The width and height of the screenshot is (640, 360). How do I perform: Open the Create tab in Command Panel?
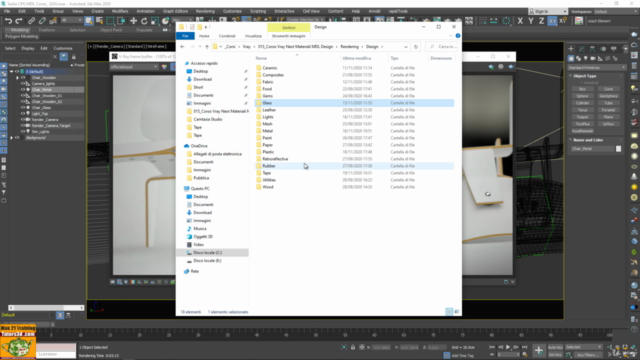pos(571,49)
